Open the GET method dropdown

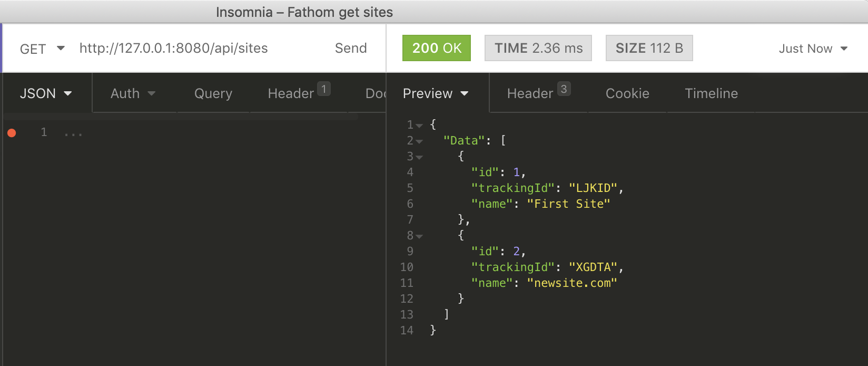tap(42, 49)
